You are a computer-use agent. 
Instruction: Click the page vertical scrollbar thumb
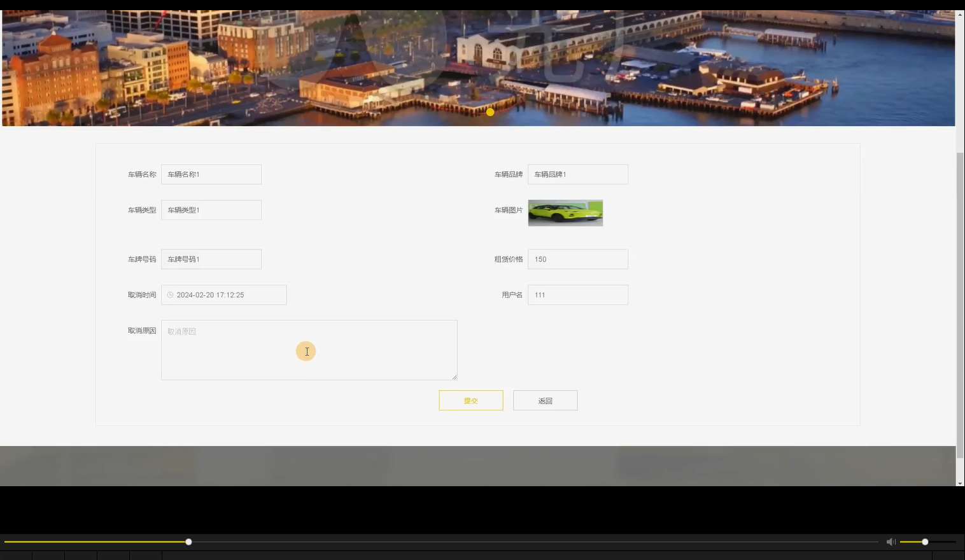[960, 305]
